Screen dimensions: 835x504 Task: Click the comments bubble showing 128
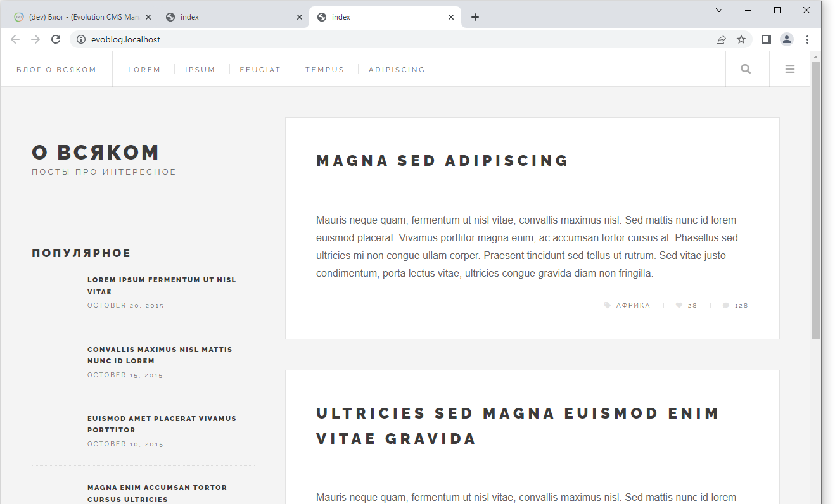(726, 306)
